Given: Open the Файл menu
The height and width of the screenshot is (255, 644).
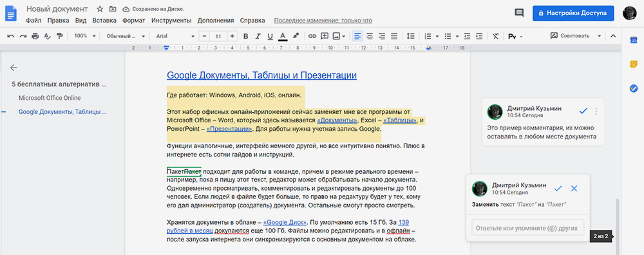Looking at the screenshot, I should 33,21.
